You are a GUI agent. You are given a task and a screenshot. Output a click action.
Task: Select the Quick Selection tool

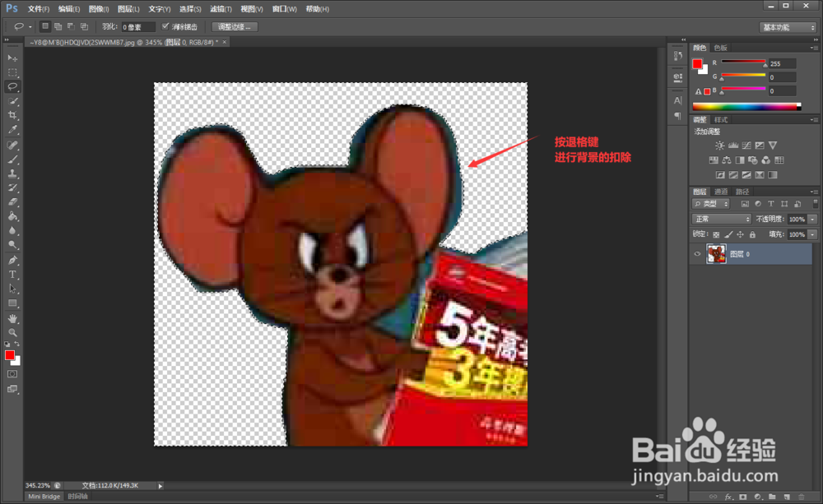pos(12,100)
